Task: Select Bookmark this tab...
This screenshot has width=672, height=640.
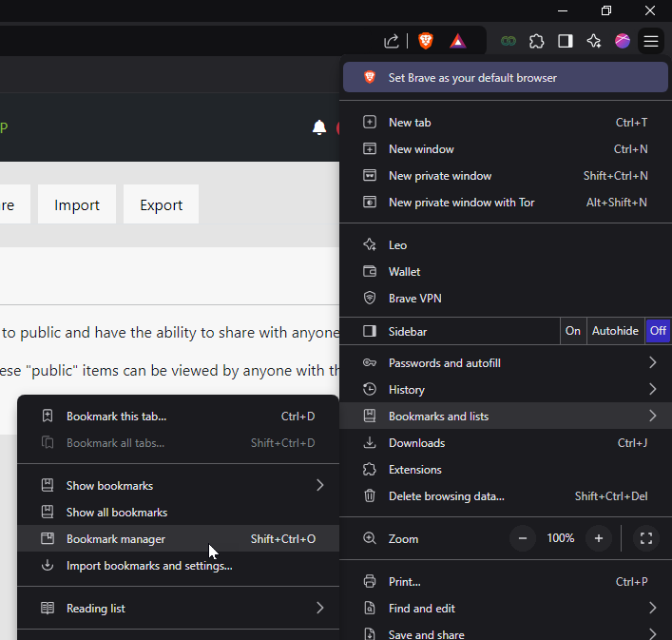Action: (x=179, y=417)
